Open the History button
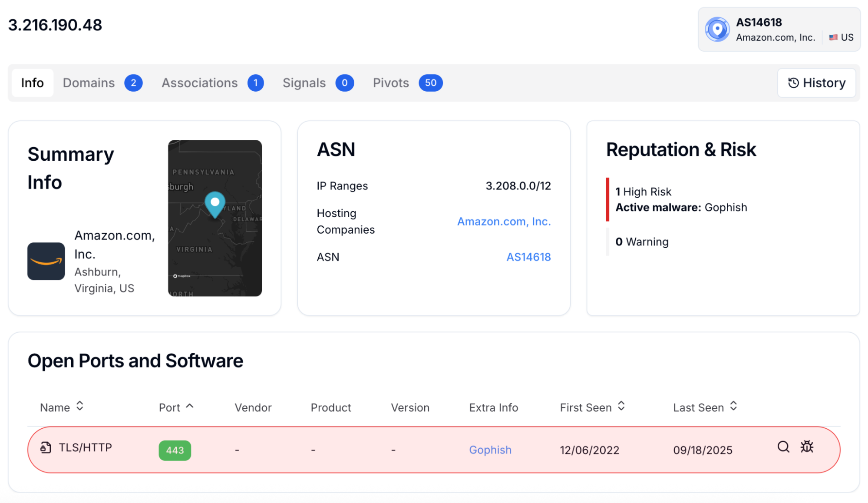Image resolution: width=868 pixels, height=503 pixels. [816, 83]
